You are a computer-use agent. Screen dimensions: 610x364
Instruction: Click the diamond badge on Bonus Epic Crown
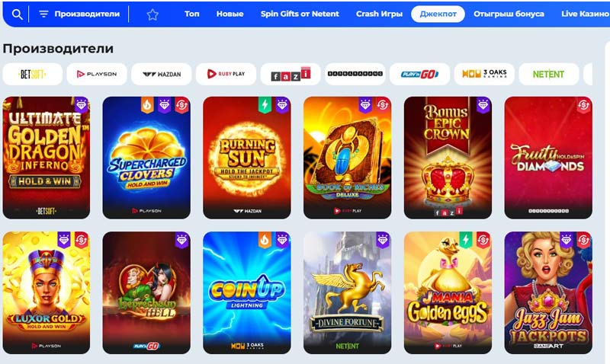pyautogui.click(x=483, y=105)
